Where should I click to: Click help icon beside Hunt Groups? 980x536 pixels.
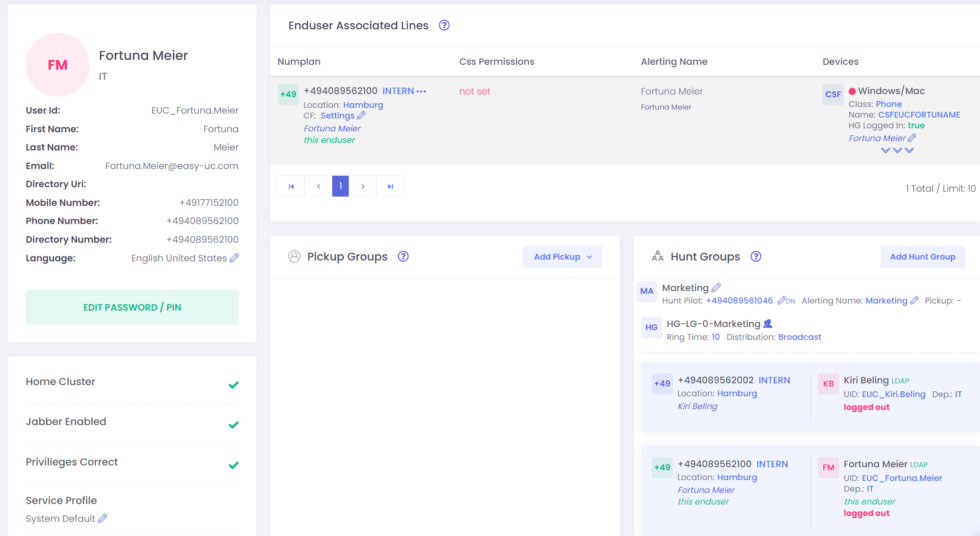click(756, 256)
